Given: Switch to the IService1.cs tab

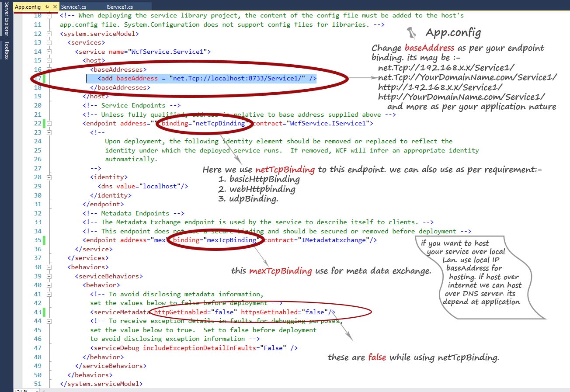Looking at the screenshot, I should point(120,7).
